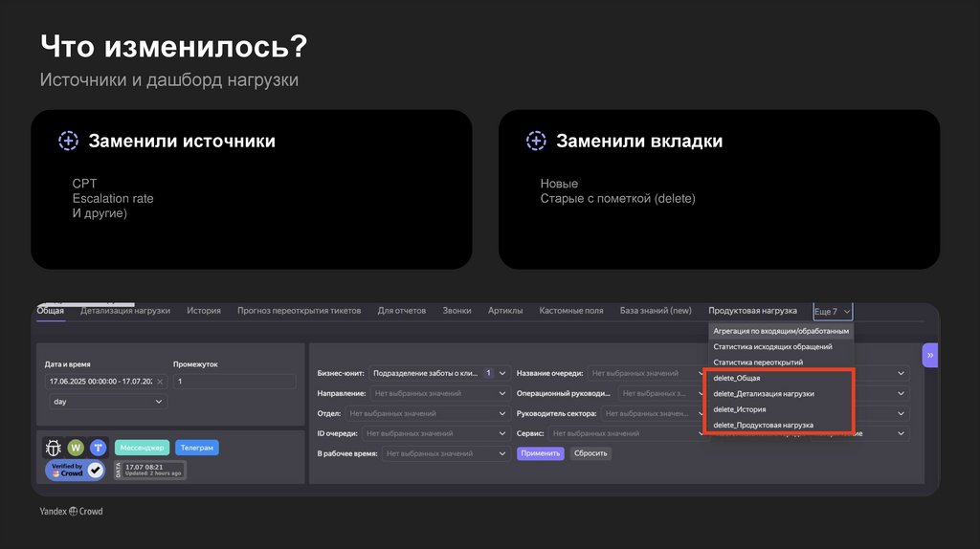Switch to the Детализация нагрузки tab
This screenshot has height=549, width=980.
(x=125, y=311)
